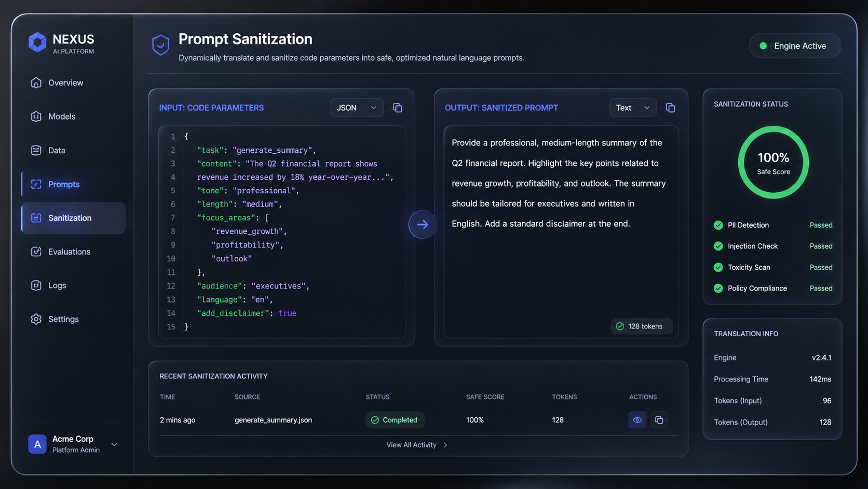The height and width of the screenshot is (489, 868).
Task: Click the Acme Corp avatar icon
Action: pos(37,444)
